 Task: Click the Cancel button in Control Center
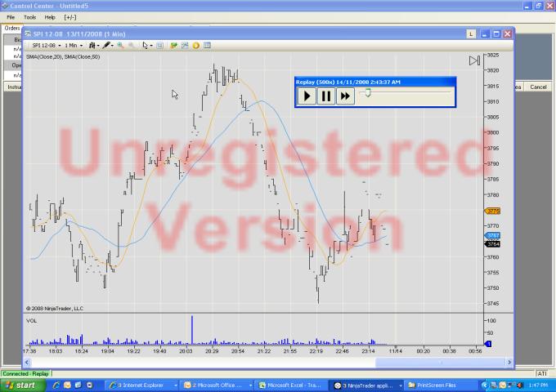point(538,87)
